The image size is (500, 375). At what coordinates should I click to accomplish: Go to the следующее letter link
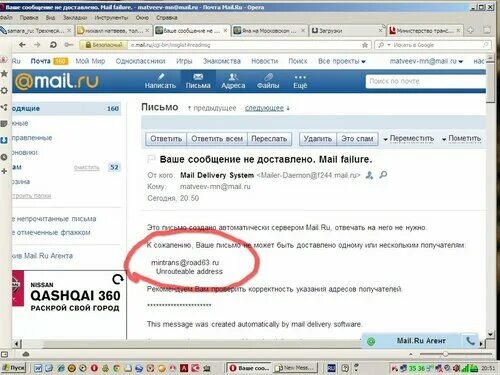point(264,108)
